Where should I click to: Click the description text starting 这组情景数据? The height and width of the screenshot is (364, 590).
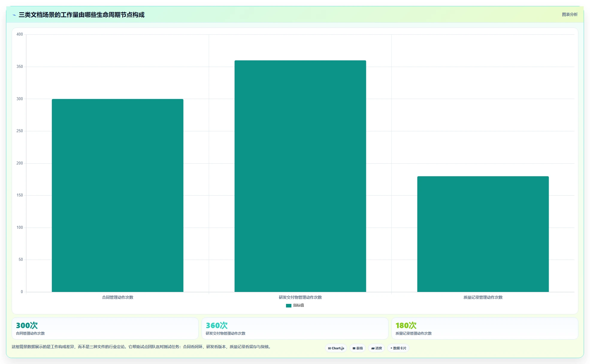point(141,347)
